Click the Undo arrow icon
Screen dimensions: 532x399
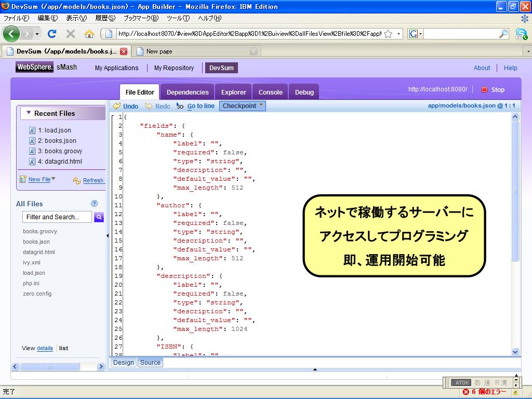[117, 106]
